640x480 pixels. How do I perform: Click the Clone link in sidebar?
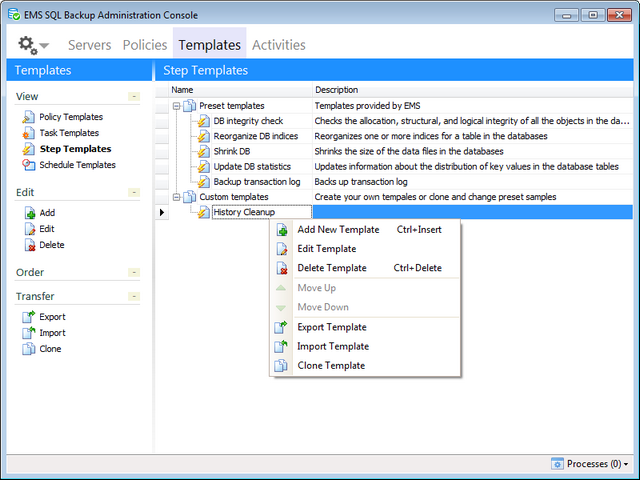coord(50,349)
